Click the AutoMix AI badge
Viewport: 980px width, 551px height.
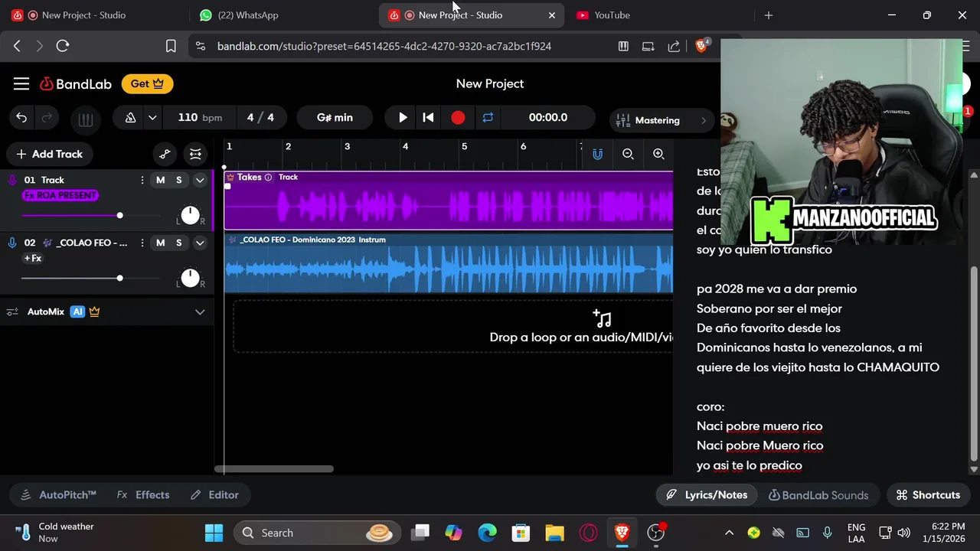pyautogui.click(x=77, y=311)
